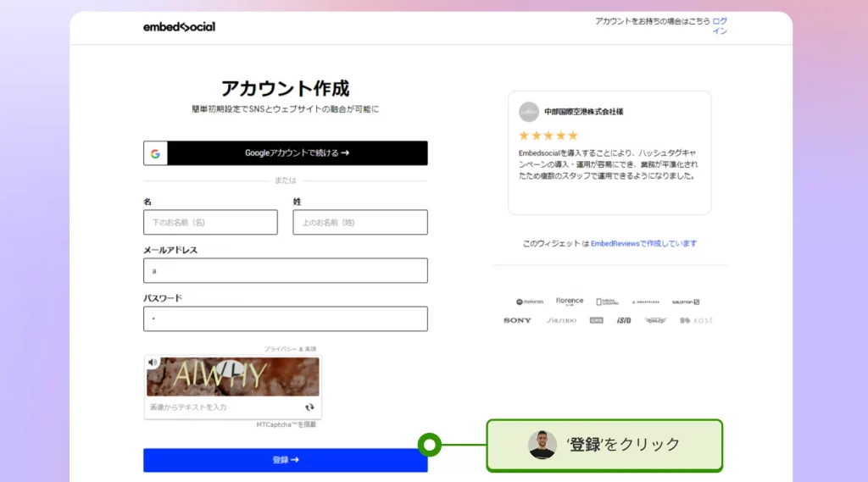Click the Shiseido brand logo
Viewport: 868px width, 482px height.
coord(561,320)
